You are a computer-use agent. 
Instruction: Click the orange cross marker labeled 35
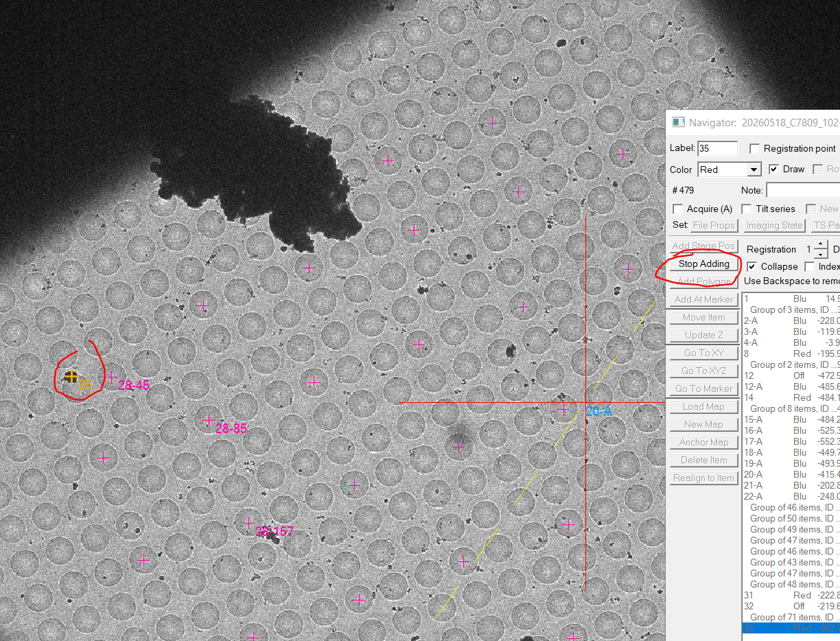(71, 376)
